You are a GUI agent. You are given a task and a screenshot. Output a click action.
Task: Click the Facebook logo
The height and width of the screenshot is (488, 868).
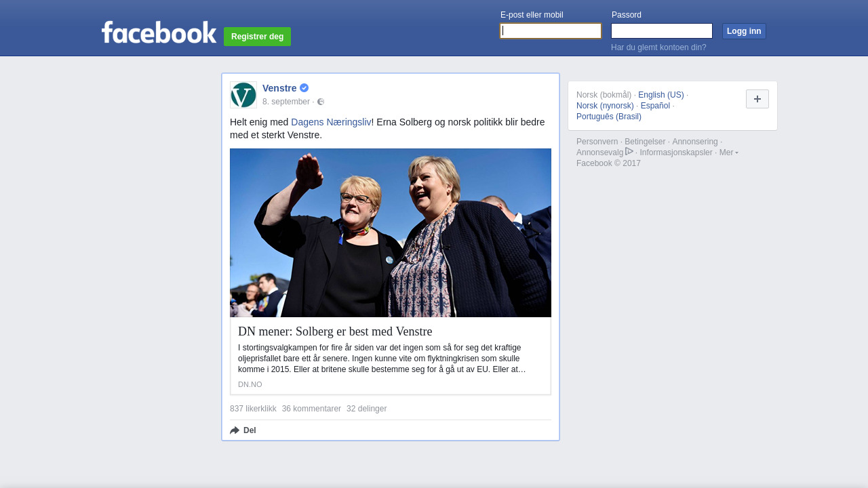pyautogui.click(x=159, y=32)
